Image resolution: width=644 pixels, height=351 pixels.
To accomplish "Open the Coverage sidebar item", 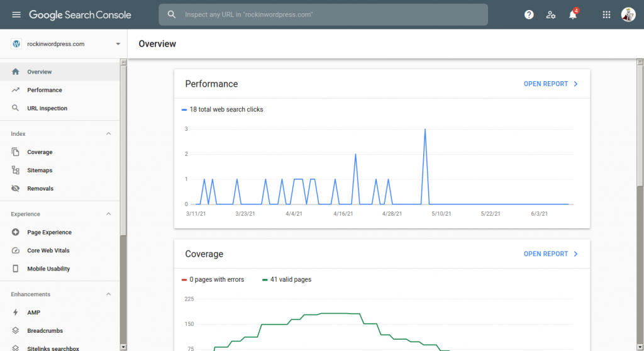I will 60,152.
